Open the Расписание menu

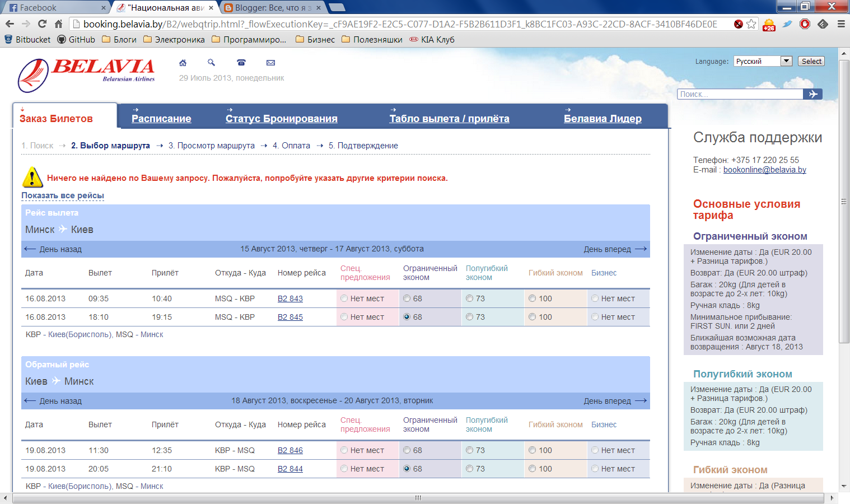[161, 119]
